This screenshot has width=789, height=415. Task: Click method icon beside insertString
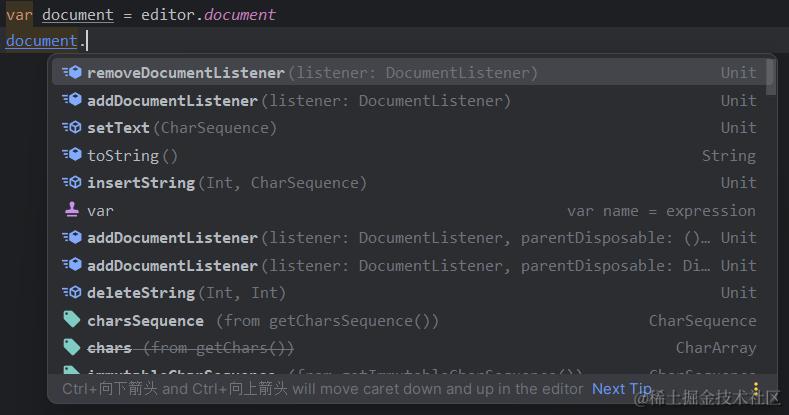(x=72, y=182)
